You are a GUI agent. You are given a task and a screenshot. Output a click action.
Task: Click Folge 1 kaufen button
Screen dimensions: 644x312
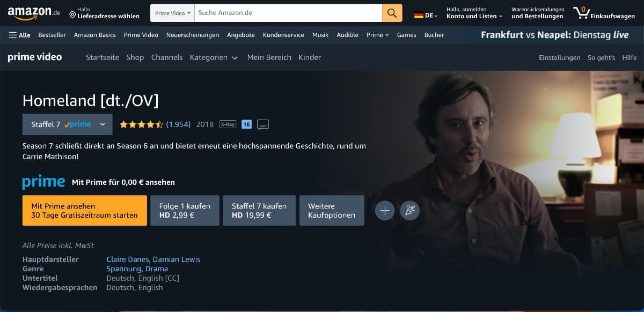tap(185, 210)
